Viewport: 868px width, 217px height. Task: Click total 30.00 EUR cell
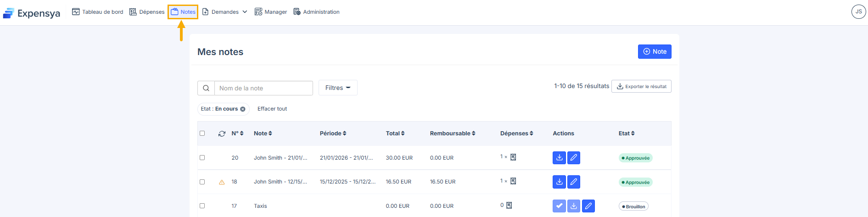(399, 158)
